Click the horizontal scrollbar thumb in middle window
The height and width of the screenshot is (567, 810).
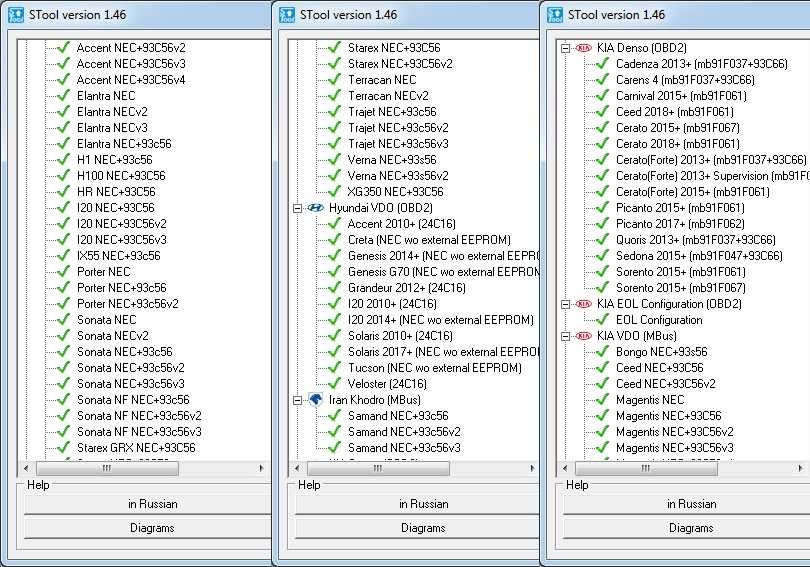pyautogui.click(x=378, y=468)
